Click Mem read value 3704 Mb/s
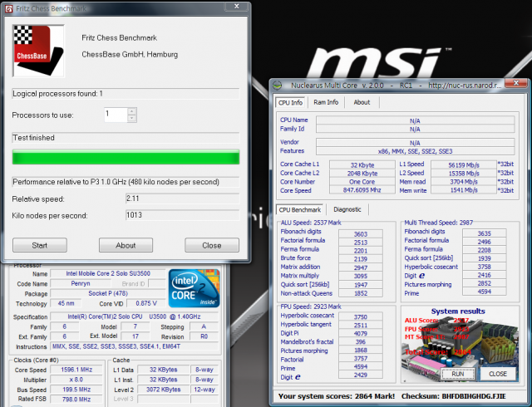 tap(464, 181)
